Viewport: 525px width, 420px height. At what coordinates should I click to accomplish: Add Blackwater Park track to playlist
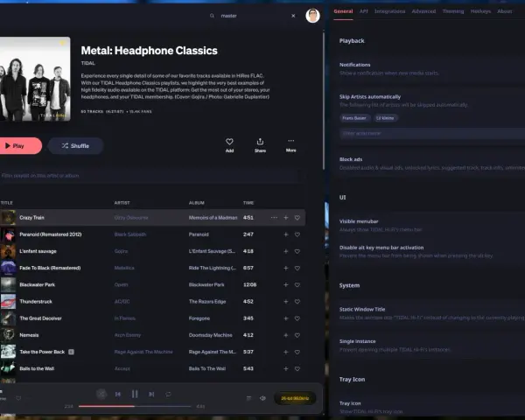coord(286,284)
